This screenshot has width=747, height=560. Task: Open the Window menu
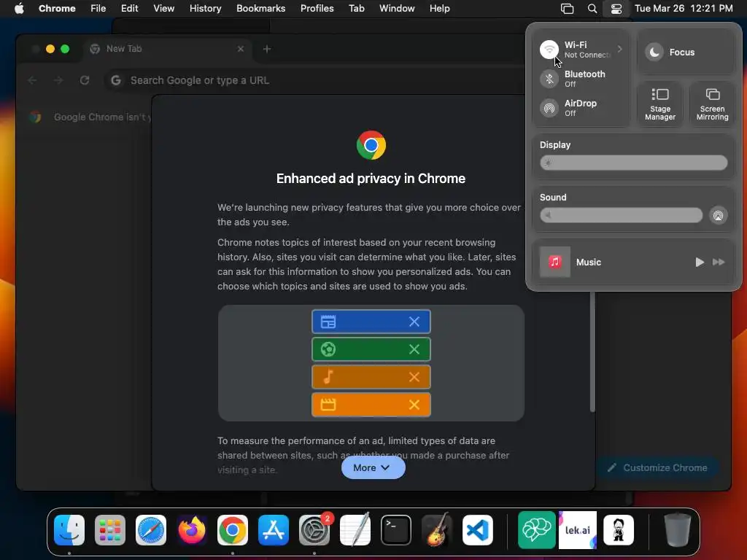[x=397, y=8]
